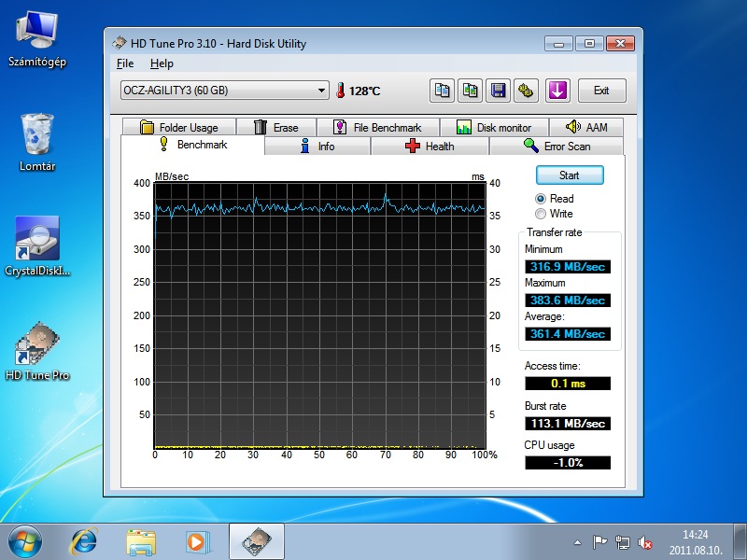Switch to the Erase tab
This screenshot has height=560, width=747.
pos(276,128)
